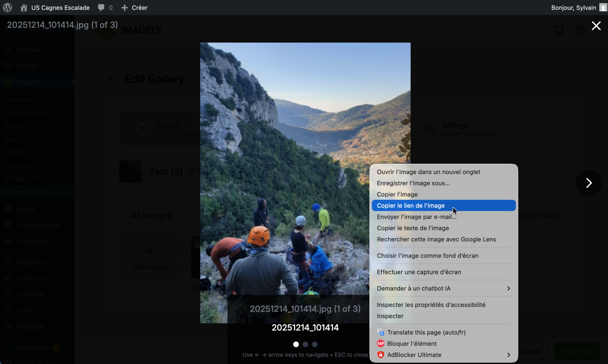Click the Créer plus icon
This screenshot has height=364, width=608.
tap(124, 8)
